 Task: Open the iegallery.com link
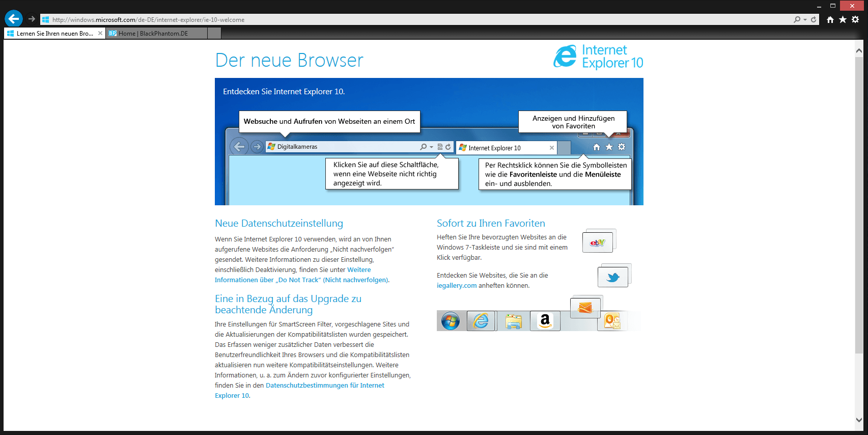pyautogui.click(x=457, y=285)
